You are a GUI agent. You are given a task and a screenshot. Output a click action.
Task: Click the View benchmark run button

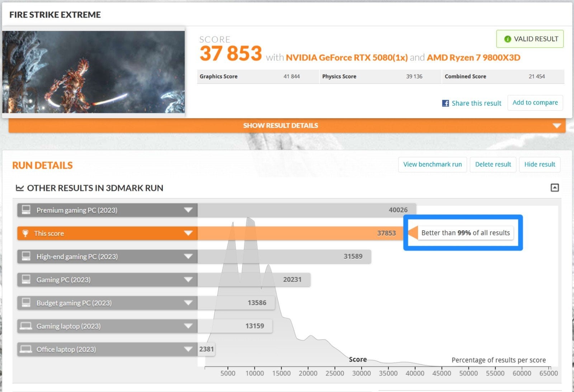click(433, 164)
